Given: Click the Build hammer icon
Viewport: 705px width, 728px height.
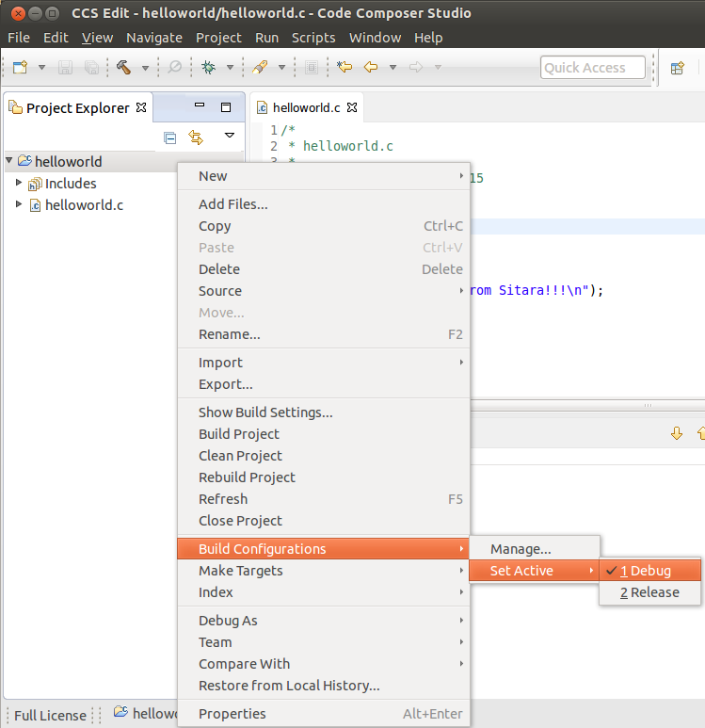Looking at the screenshot, I should pyautogui.click(x=123, y=67).
